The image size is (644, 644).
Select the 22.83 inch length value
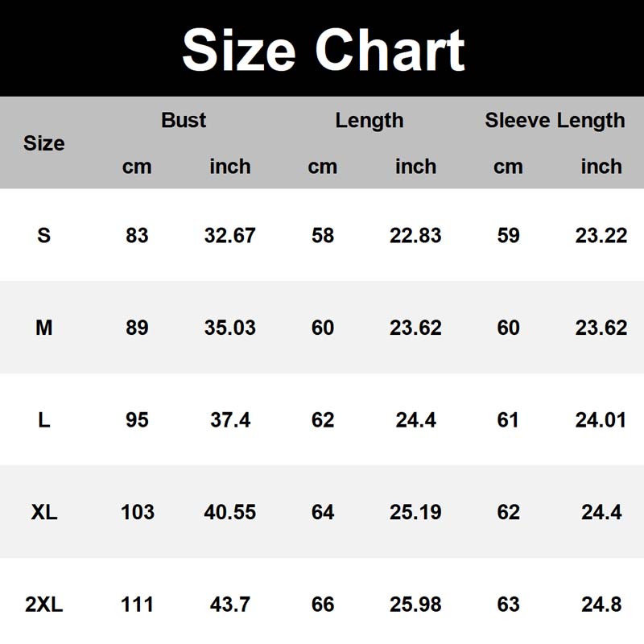(x=415, y=235)
